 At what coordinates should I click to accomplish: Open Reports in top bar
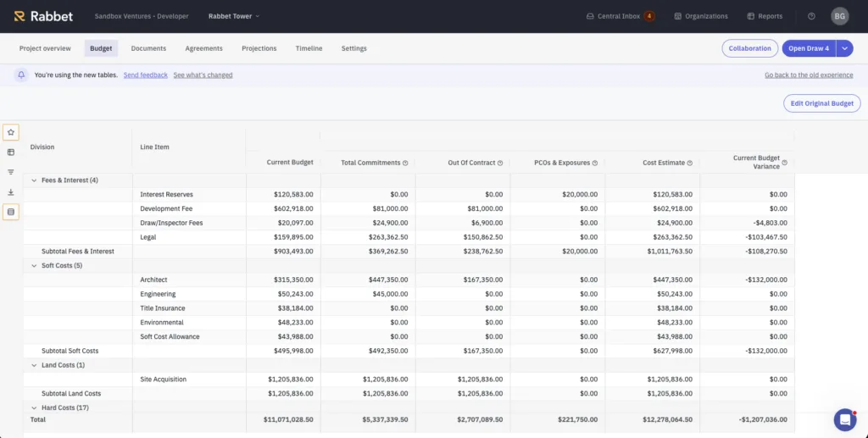click(x=765, y=16)
